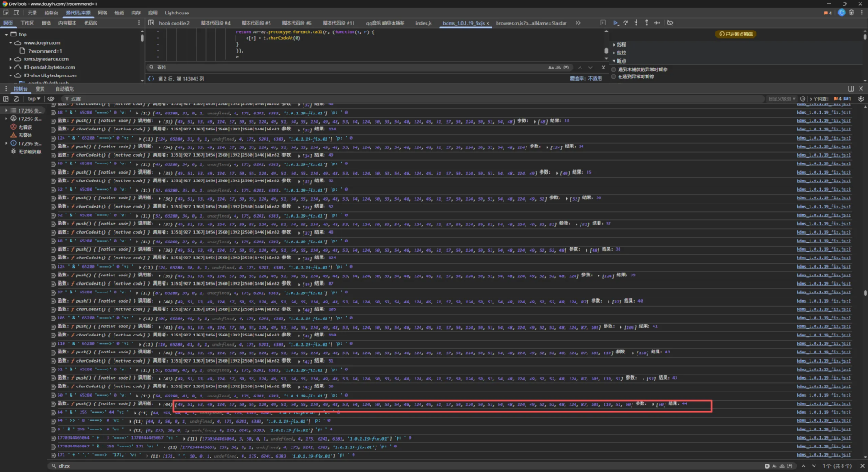Clear the console with the clear icon
The width and height of the screenshot is (868, 472).
tap(15, 98)
